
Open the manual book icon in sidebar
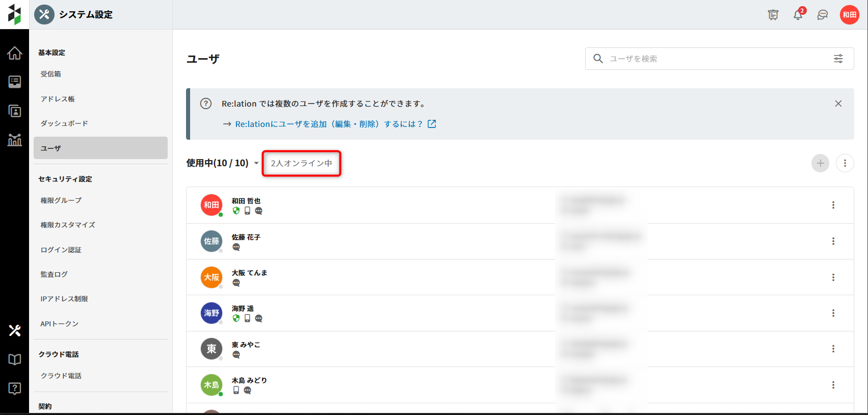(x=14, y=359)
